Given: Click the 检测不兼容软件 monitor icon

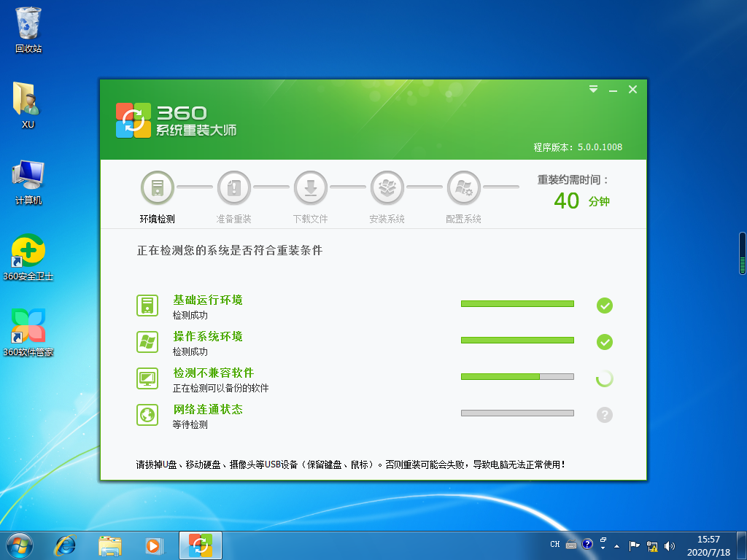Looking at the screenshot, I should (x=146, y=378).
